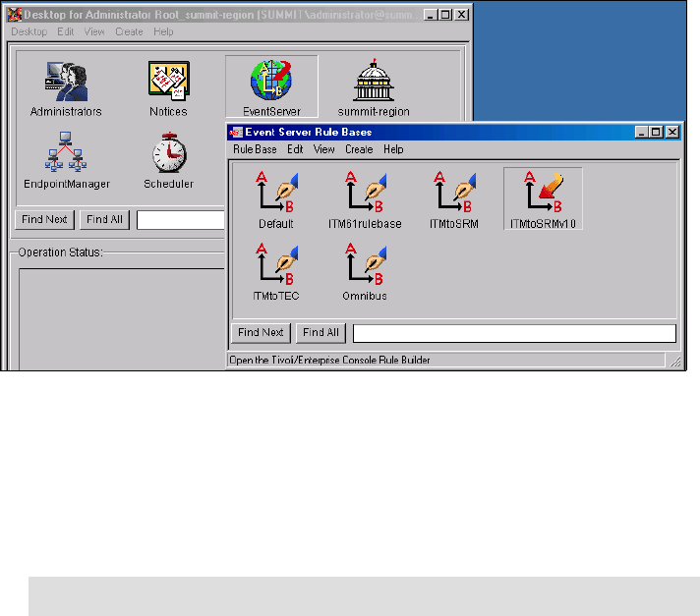The image size is (700, 616).
Task: Open the Scheduler clock icon
Action: (x=169, y=152)
